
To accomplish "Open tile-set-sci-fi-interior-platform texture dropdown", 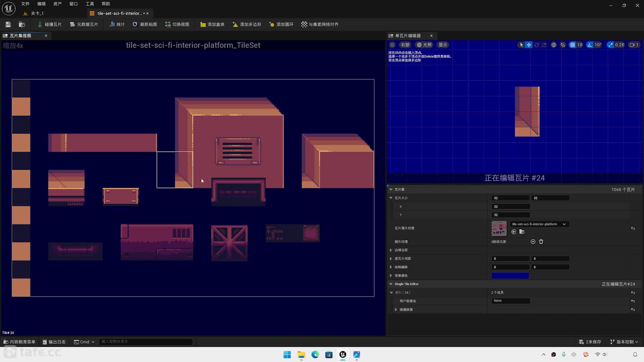I will pyautogui.click(x=539, y=224).
